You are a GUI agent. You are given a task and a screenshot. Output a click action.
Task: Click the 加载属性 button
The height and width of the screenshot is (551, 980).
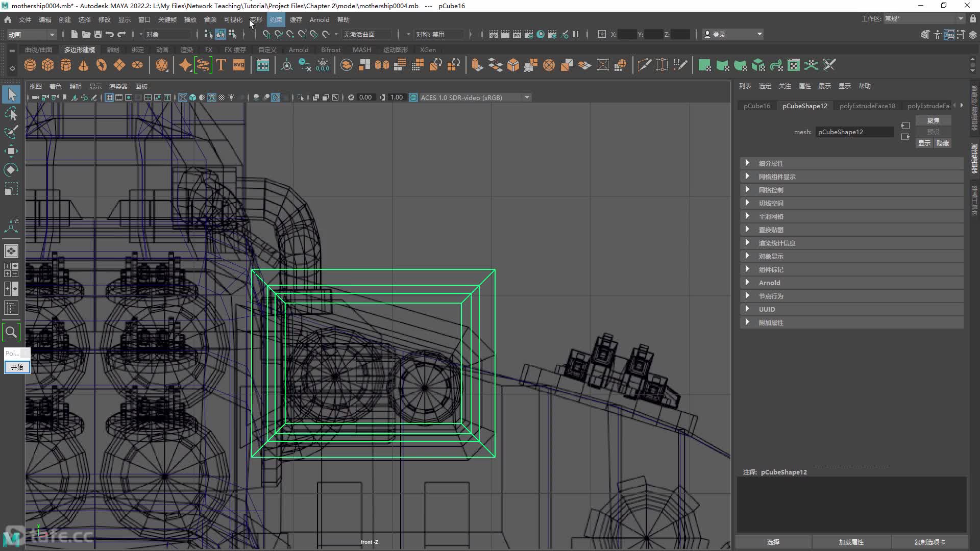click(x=851, y=542)
